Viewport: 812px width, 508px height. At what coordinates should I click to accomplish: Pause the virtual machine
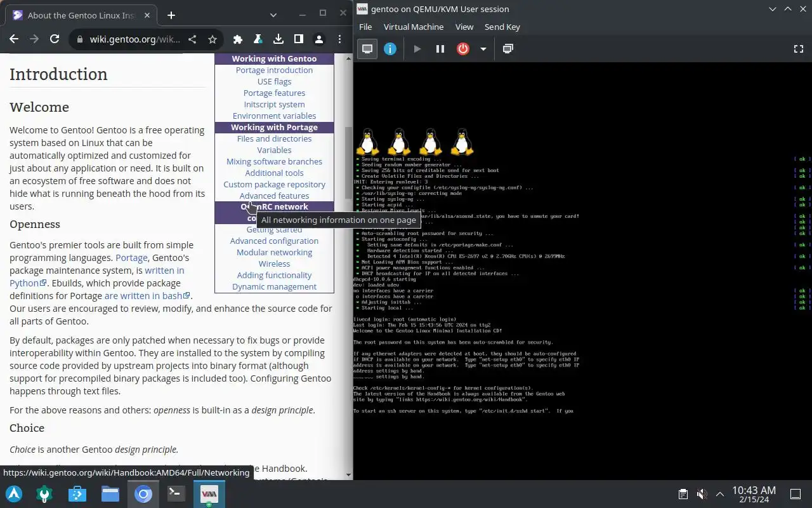(x=440, y=49)
